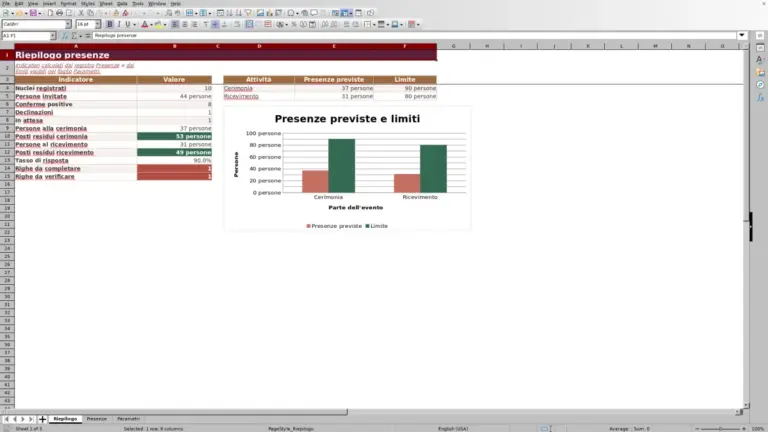Click the Save document icon
The width and height of the screenshot is (768, 432).
click(33, 13)
